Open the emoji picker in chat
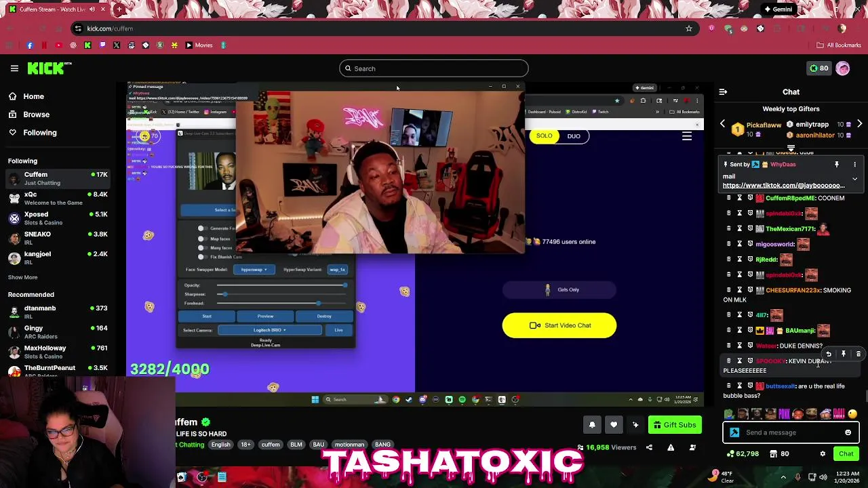Screen dimensions: 868x488 tap(848, 432)
